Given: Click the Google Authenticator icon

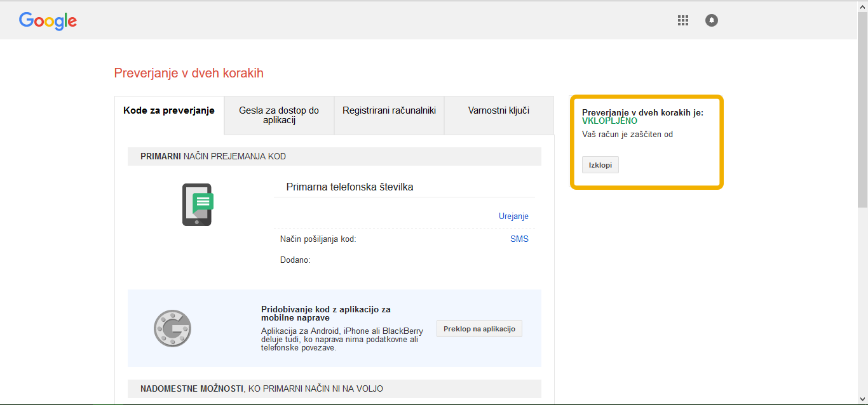Looking at the screenshot, I should 172,328.
